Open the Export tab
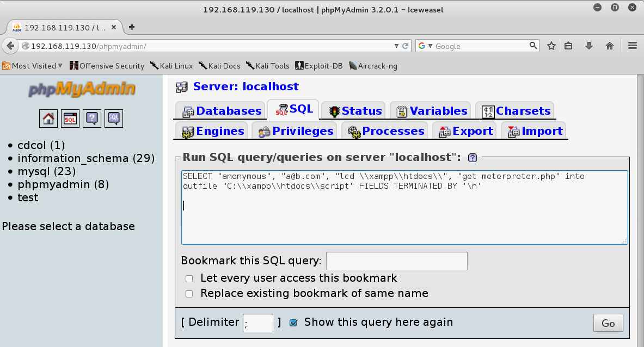Image resolution: width=644 pixels, height=347 pixels. click(x=464, y=131)
